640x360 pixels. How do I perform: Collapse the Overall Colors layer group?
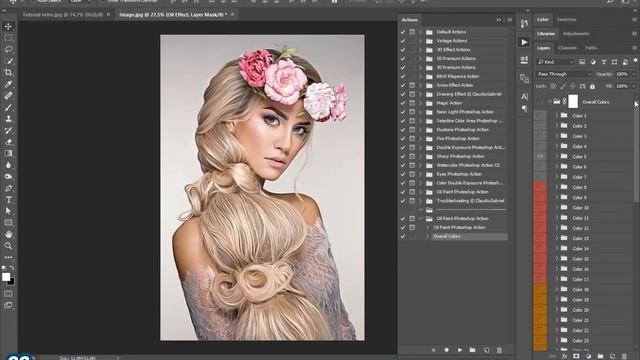coord(549,102)
